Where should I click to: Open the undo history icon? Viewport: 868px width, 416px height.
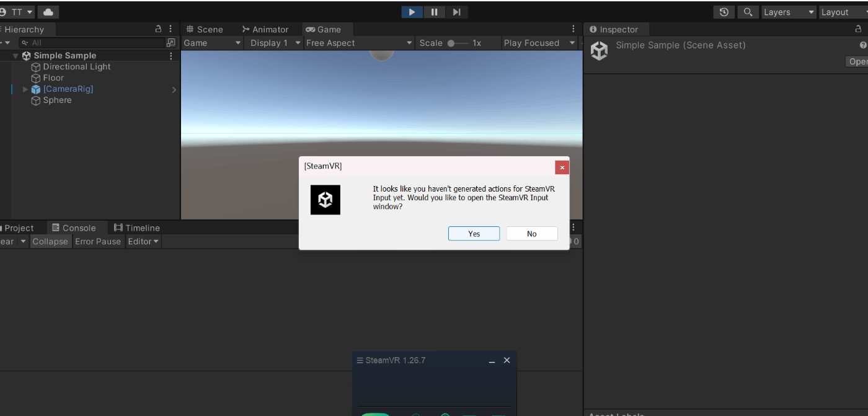point(724,12)
